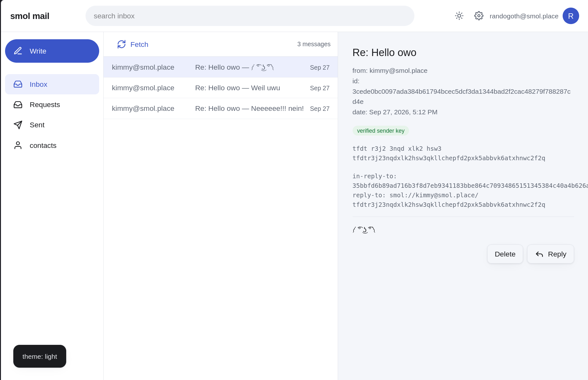Click the 'theme: light' toast
The image size is (588, 380).
tap(40, 356)
